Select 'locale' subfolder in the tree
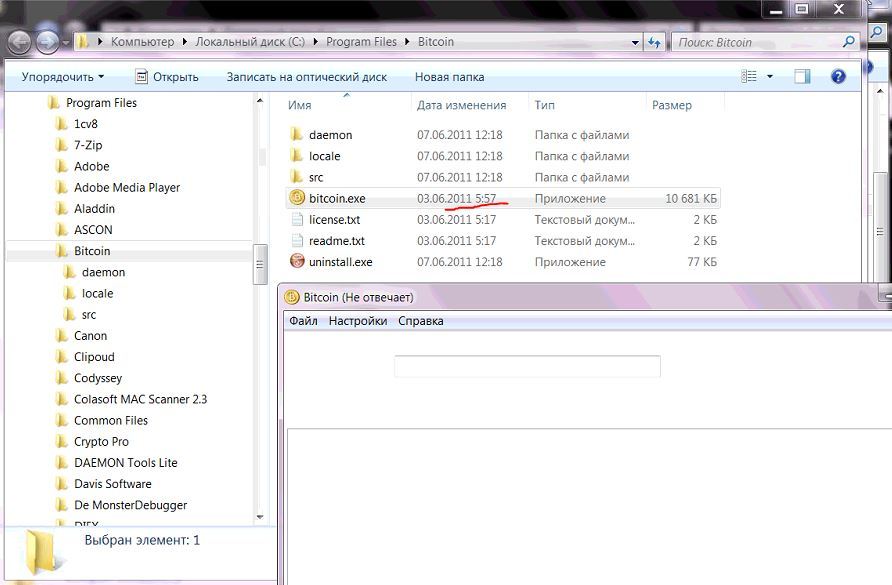This screenshot has width=892, height=585. pyautogui.click(x=97, y=293)
